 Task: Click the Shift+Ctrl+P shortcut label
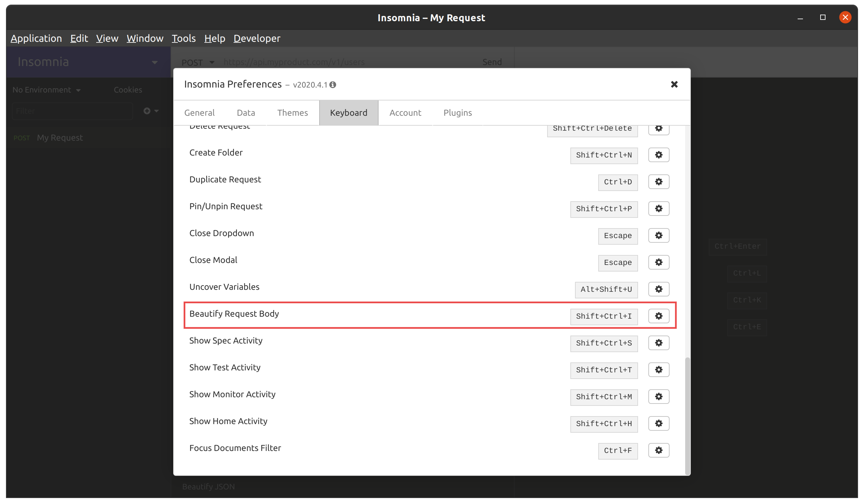point(604,209)
